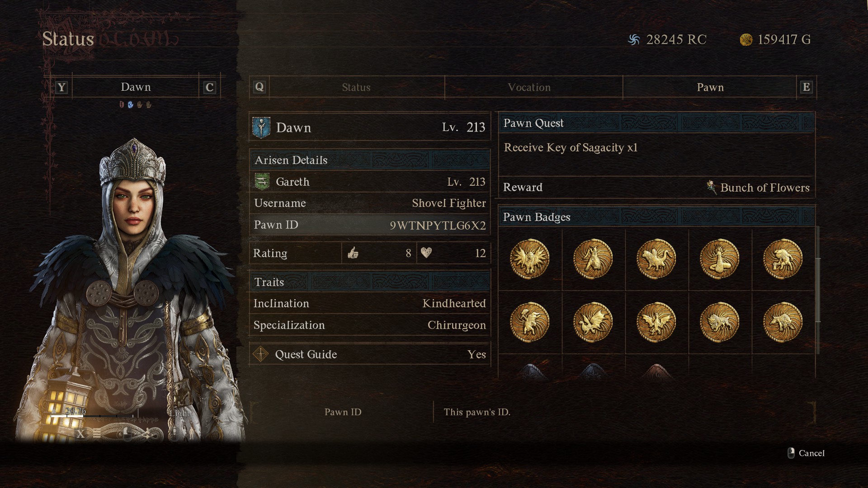Click the Pawn Badges scrollbar
Screen dimensions: 868x488
tap(818, 289)
